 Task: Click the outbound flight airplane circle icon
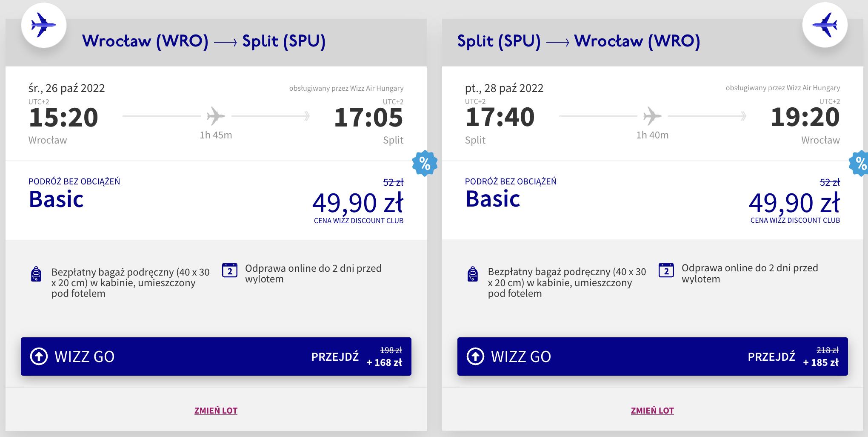pos(44,25)
